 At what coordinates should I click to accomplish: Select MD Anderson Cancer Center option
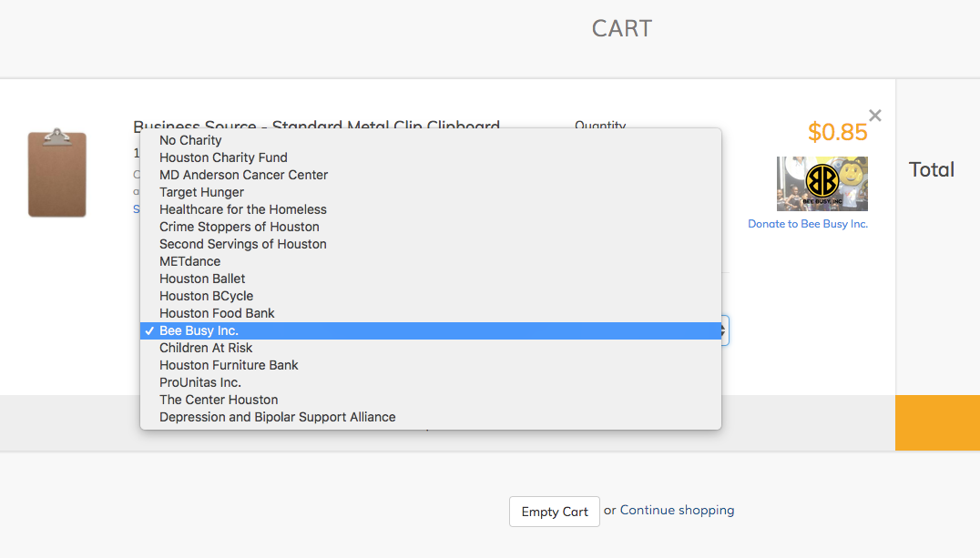(x=431, y=175)
